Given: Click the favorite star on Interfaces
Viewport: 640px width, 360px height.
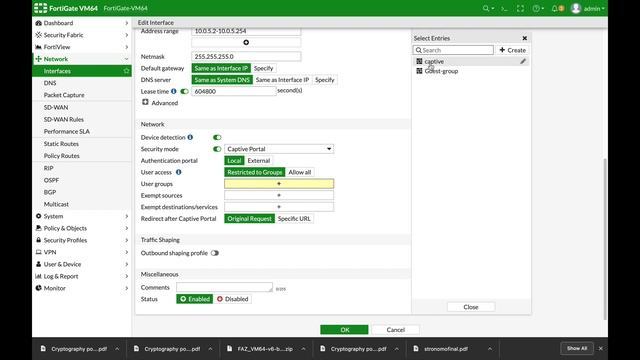Looking at the screenshot, I should pyautogui.click(x=126, y=71).
